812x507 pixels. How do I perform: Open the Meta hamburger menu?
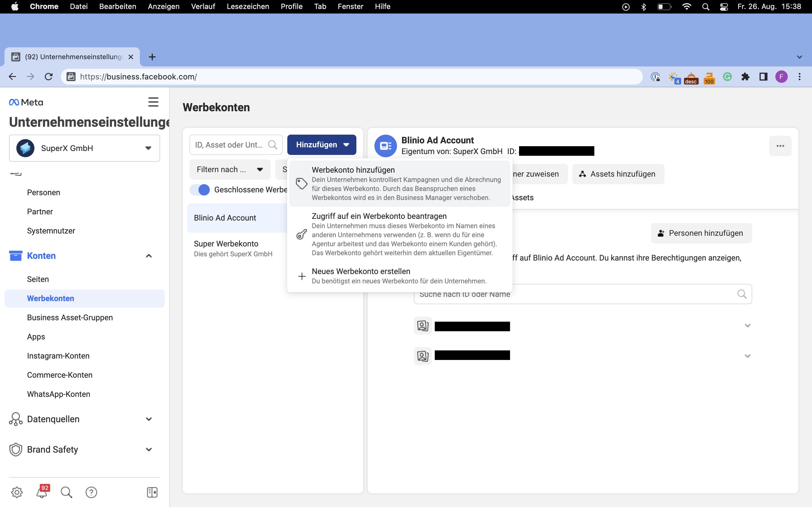(153, 102)
